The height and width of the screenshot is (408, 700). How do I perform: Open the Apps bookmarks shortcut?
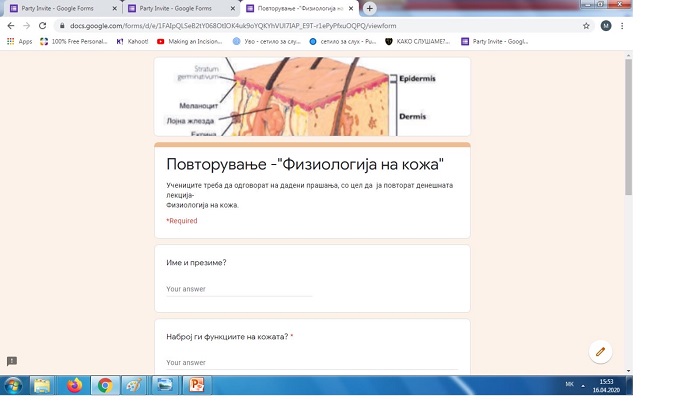tap(19, 41)
